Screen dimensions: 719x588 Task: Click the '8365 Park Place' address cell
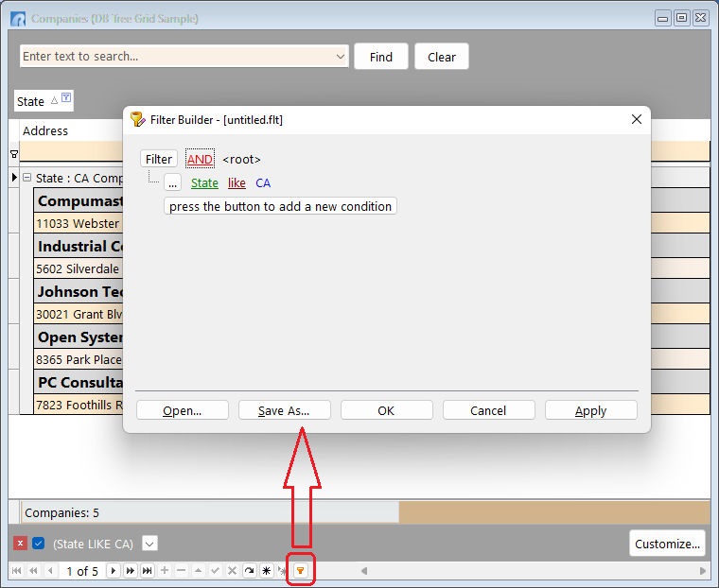click(79, 359)
